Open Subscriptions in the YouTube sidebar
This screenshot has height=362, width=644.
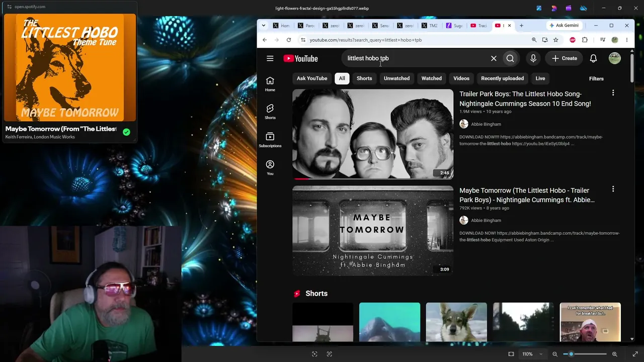coord(270,140)
